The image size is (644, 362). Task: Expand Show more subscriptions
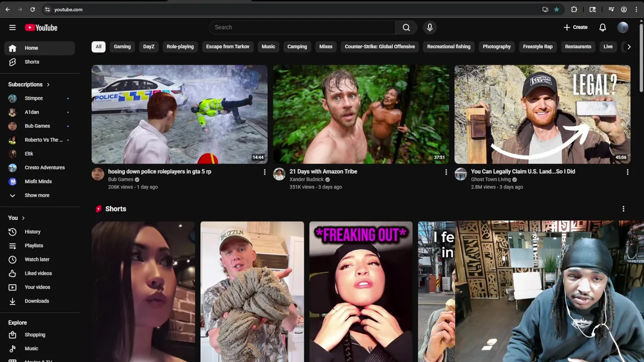[40, 195]
